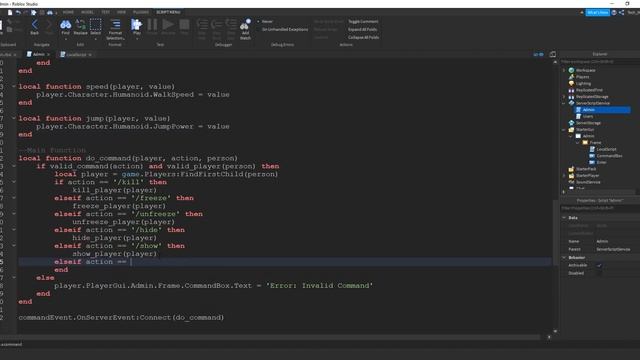Collapse the Behavior properties section
Viewport: 640px width, 360px height.
click(564, 258)
